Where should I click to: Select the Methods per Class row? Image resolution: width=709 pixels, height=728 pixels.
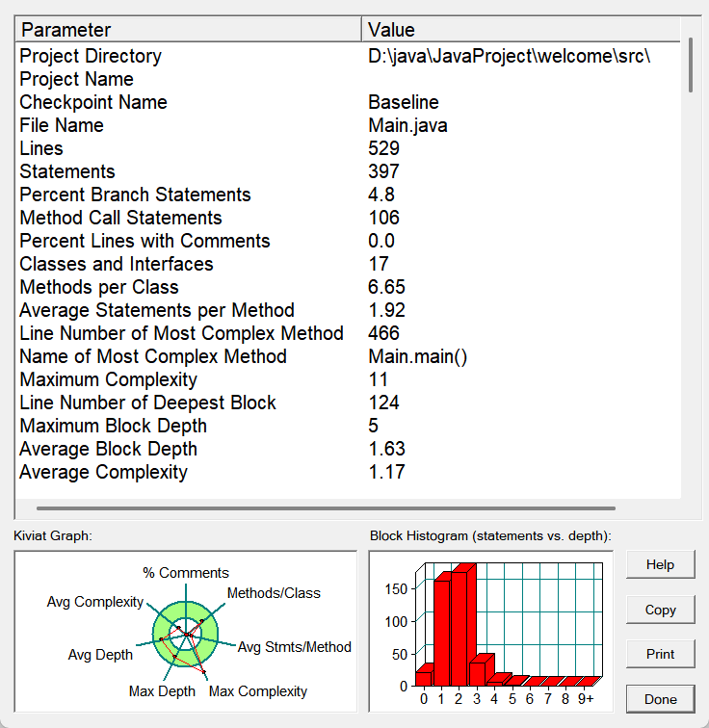(348, 287)
